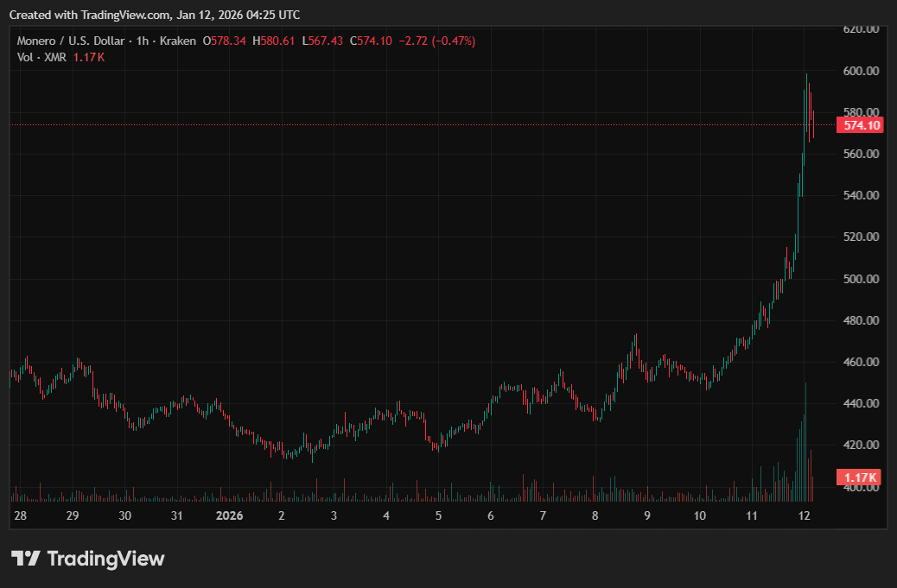Click the opening value O578.34 in legend
Image resolution: width=897 pixels, height=588 pixels.
pyautogui.click(x=224, y=41)
